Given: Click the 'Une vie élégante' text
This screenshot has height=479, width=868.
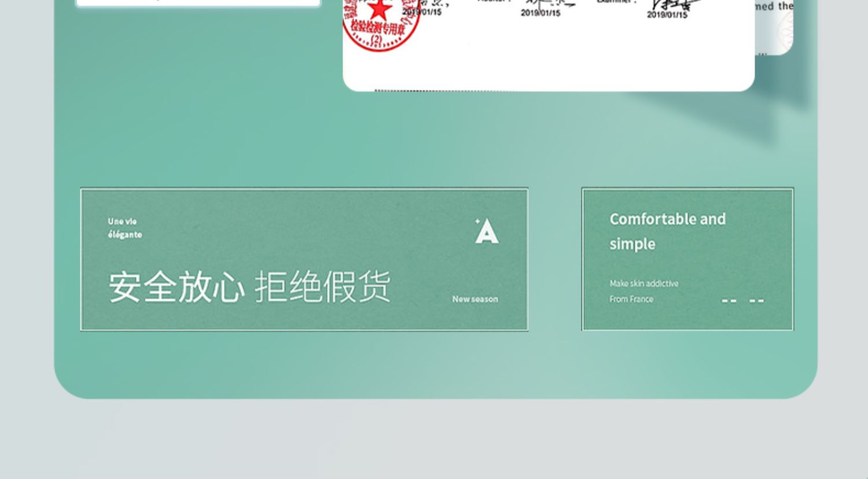Looking at the screenshot, I should pyautogui.click(x=124, y=228).
